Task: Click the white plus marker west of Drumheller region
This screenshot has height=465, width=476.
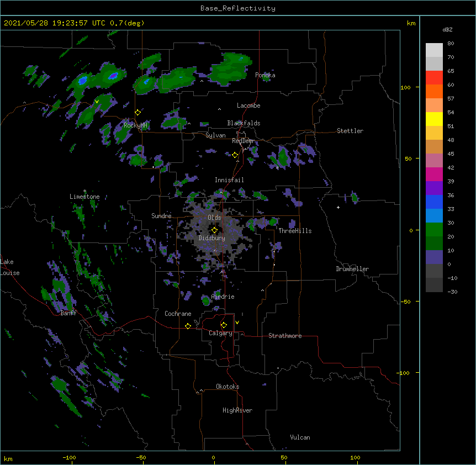Action: (338, 207)
